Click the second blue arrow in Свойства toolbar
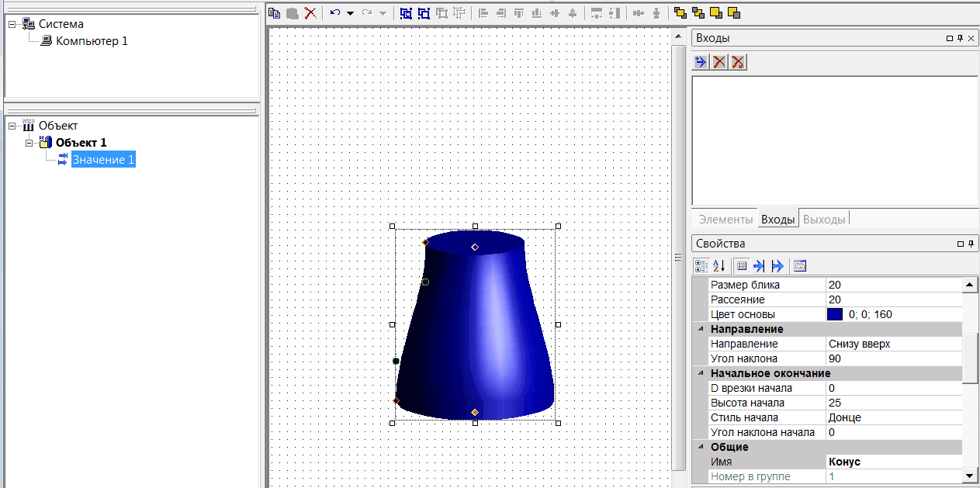Viewport: 980px width, 488px height. 777,266
